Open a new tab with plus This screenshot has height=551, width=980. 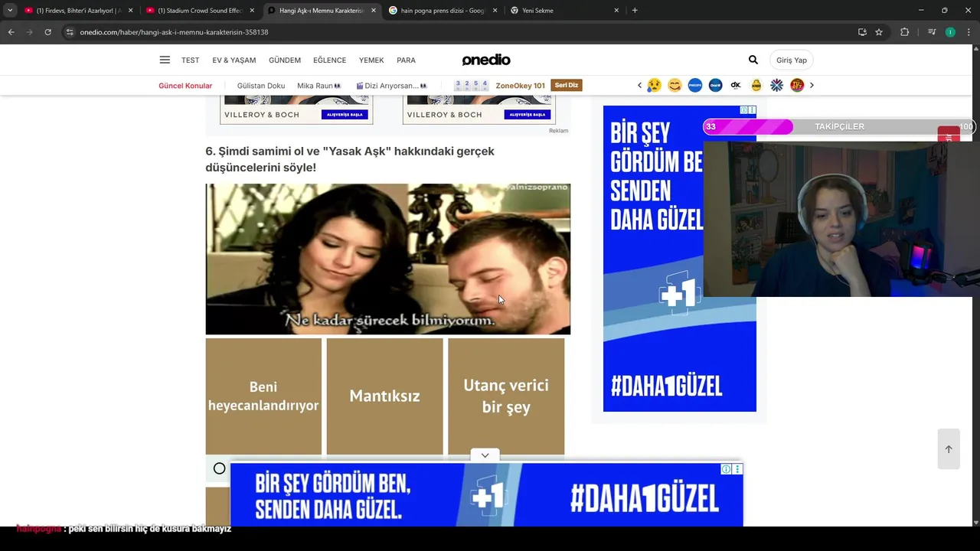pos(635,11)
